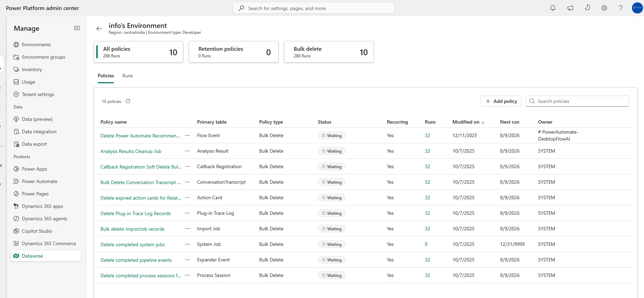644x298 pixels.
Task: Open Usage in the sidebar
Action: (x=46, y=82)
